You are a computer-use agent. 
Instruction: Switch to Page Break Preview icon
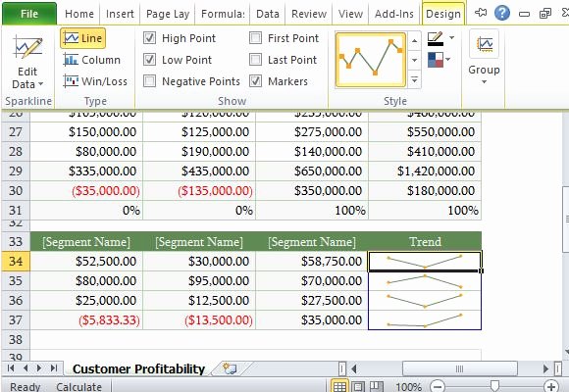377,386
